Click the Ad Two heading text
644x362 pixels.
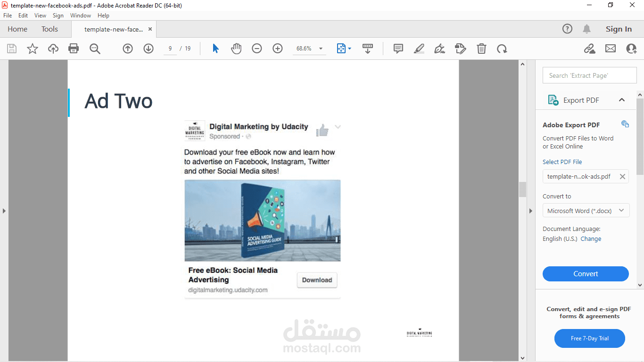119,101
